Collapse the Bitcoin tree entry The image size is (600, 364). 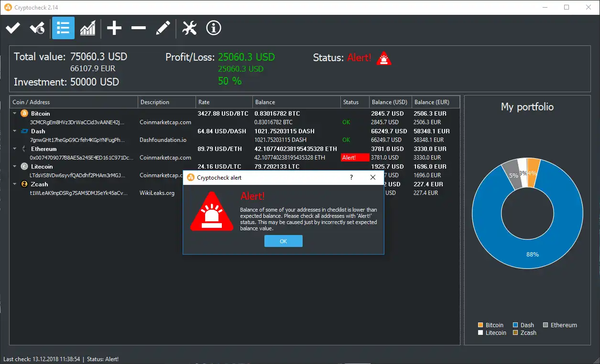[14, 113]
